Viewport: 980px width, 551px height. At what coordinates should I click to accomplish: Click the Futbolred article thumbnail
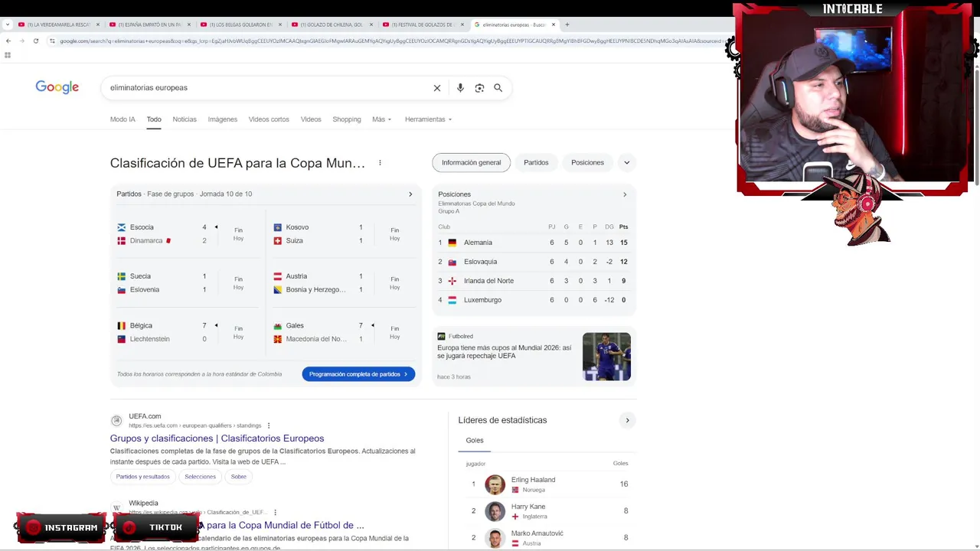pyautogui.click(x=606, y=357)
